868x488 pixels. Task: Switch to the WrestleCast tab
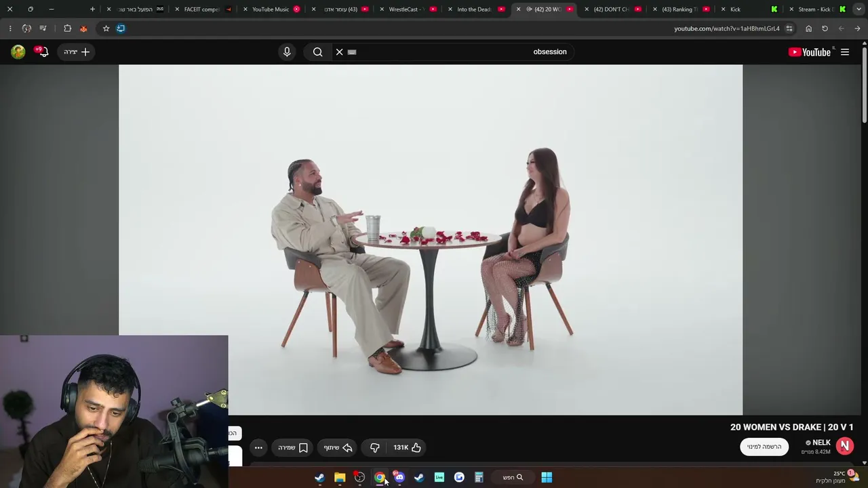(x=406, y=9)
